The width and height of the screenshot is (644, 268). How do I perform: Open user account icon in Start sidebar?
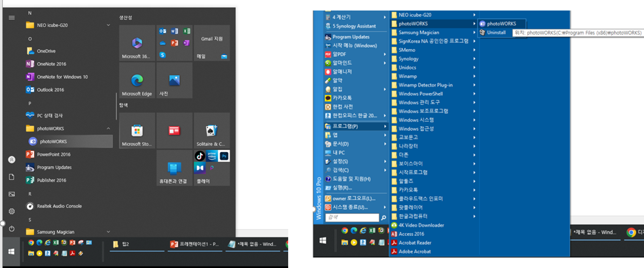tap(12, 160)
